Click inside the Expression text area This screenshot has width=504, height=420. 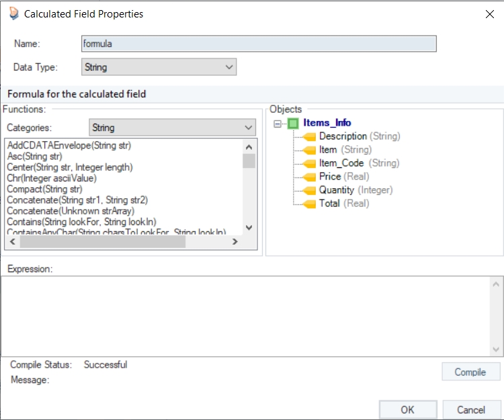pos(245,316)
